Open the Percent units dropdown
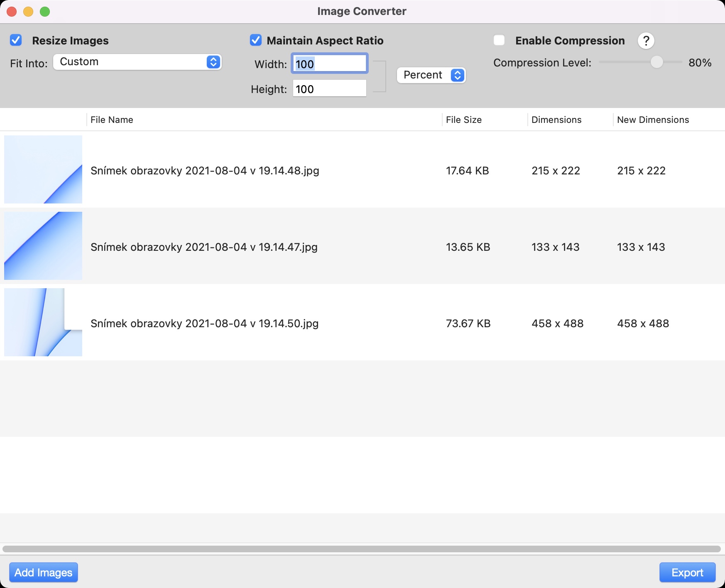Viewport: 725px width, 588px height. click(431, 75)
